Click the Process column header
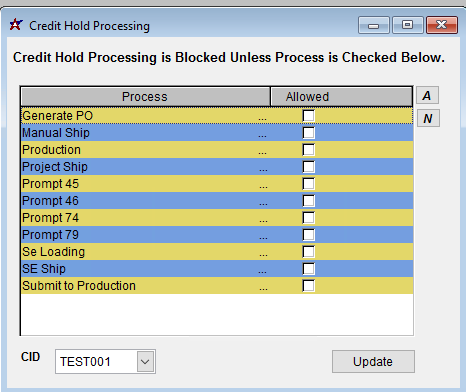Screen dimensions: 466x392 coord(145,97)
